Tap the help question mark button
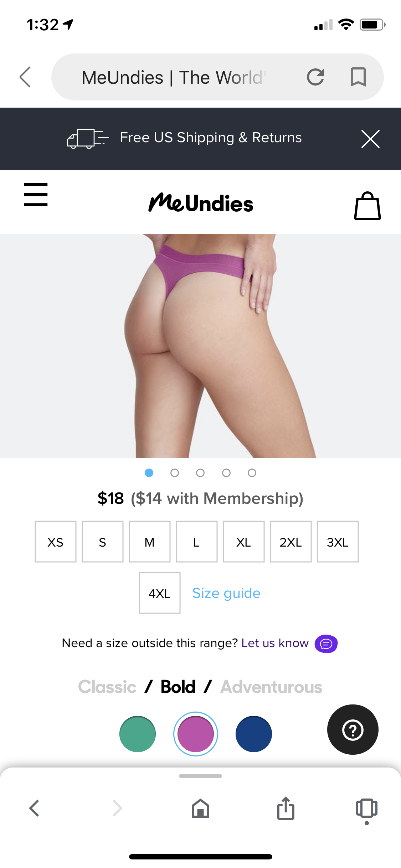The width and height of the screenshot is (401, 868). (353, 729)
